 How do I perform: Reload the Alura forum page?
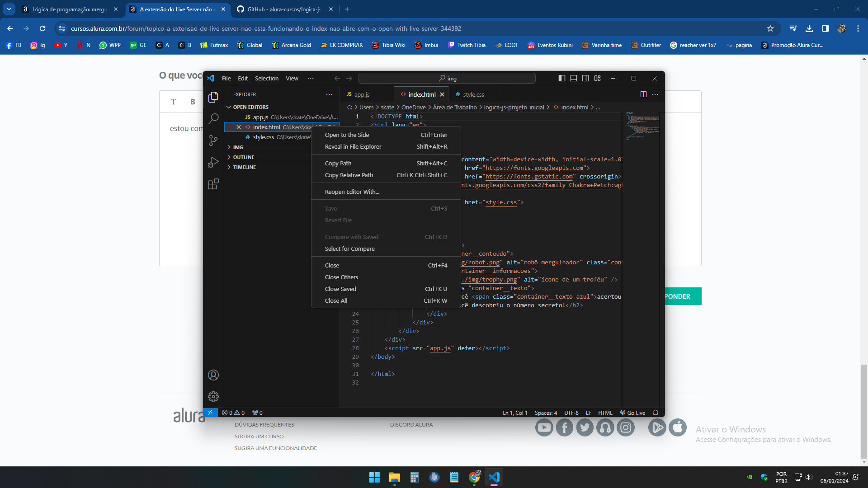pos(42,28)
